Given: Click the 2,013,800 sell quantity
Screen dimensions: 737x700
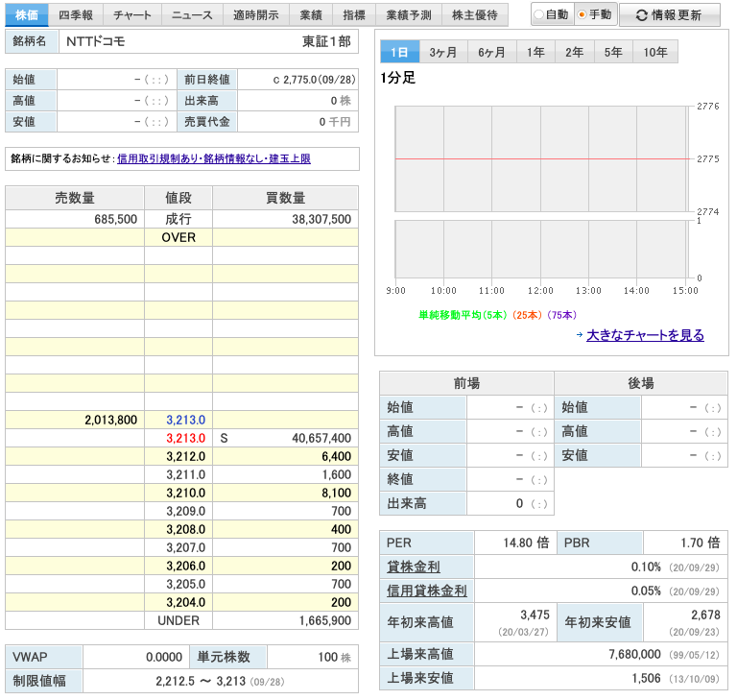Looking at the screenshot, I should (111, 420).
